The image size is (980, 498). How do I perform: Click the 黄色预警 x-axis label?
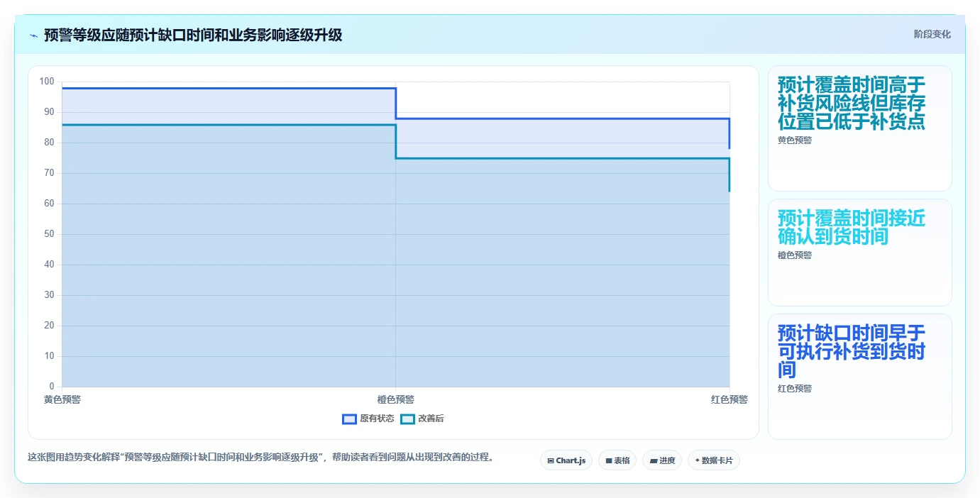(x=62, y=399)
